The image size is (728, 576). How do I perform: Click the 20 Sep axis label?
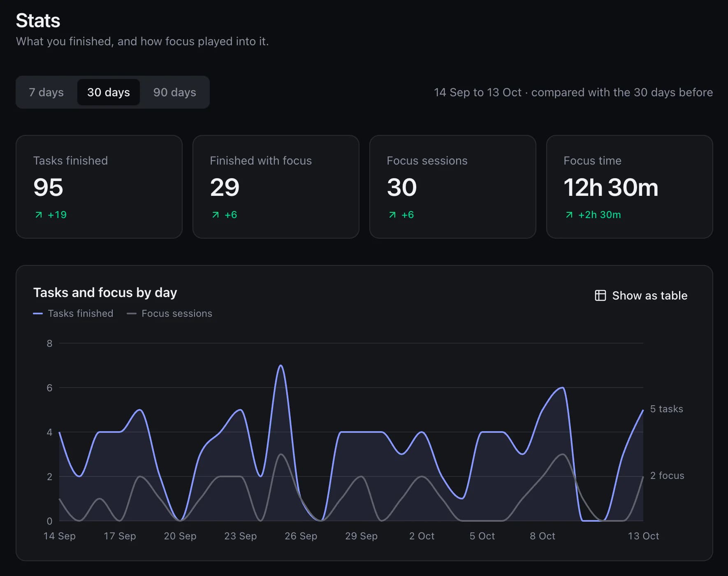180,536
